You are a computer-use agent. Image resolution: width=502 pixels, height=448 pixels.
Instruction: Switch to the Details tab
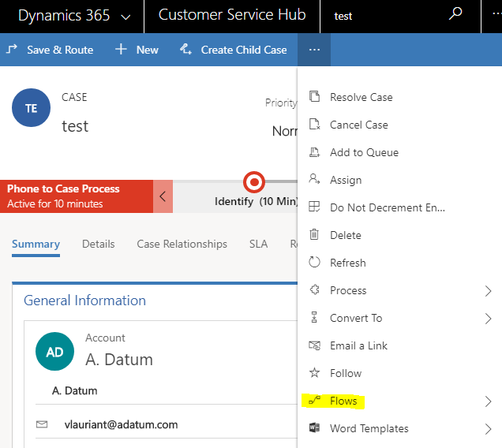coord(99,244)
